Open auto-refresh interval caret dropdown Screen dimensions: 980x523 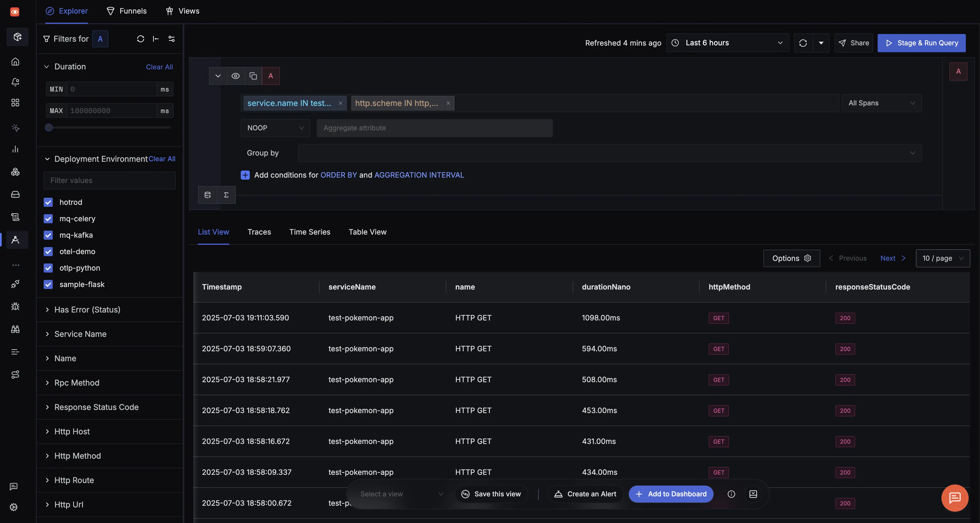pos(821,43)
